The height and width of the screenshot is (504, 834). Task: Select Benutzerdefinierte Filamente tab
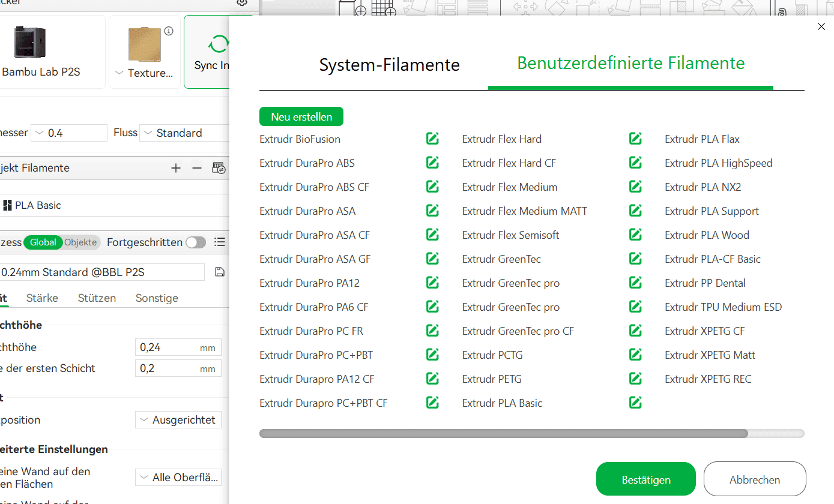630,63
